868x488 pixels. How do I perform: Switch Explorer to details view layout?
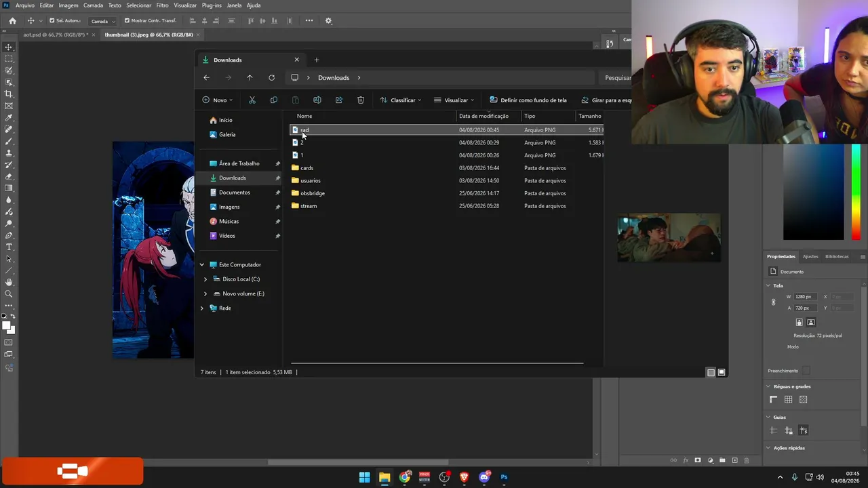[711, 372]
